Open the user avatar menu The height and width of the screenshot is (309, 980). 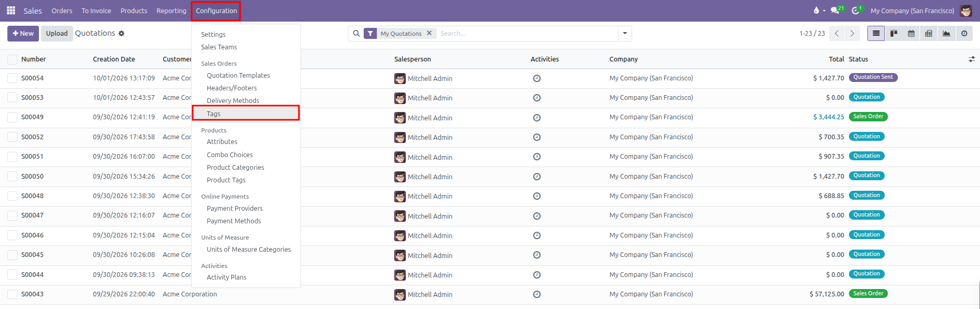[x=966, y=11]
